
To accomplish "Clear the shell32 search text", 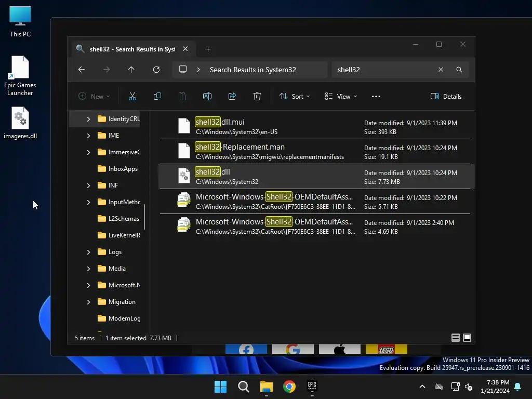I will click(441, 70).
